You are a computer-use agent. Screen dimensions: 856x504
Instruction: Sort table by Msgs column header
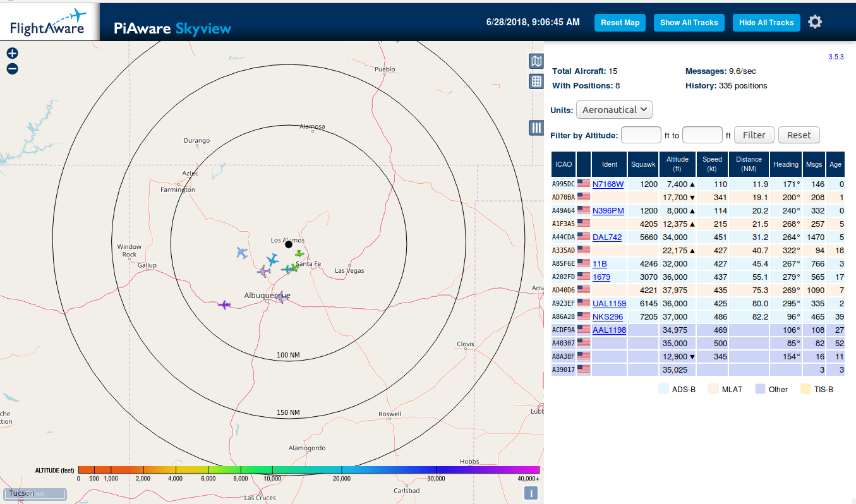pos(814,164)
